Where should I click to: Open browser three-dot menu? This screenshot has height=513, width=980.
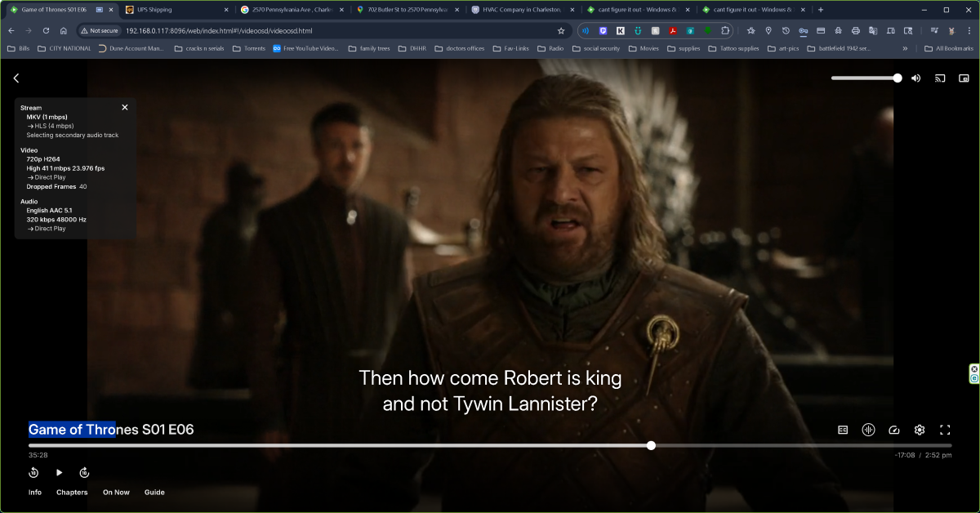969,30
